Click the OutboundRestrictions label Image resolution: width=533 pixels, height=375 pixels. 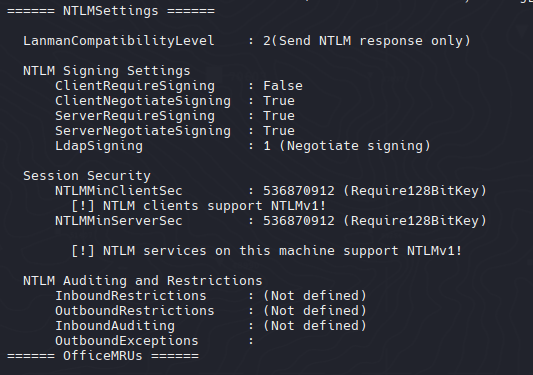[x=135, y=311]
